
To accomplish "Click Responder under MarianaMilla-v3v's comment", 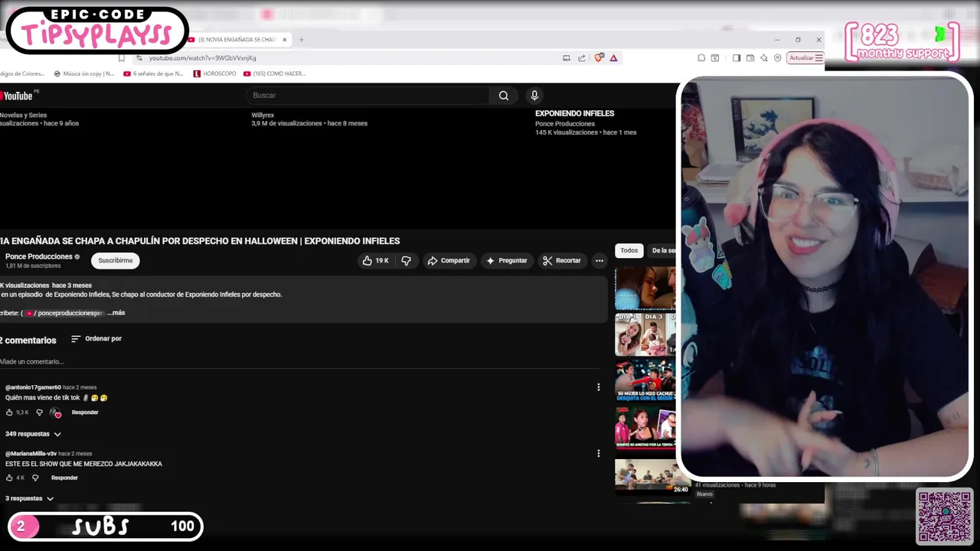I will pyautogui.click(x=64, y=478).
